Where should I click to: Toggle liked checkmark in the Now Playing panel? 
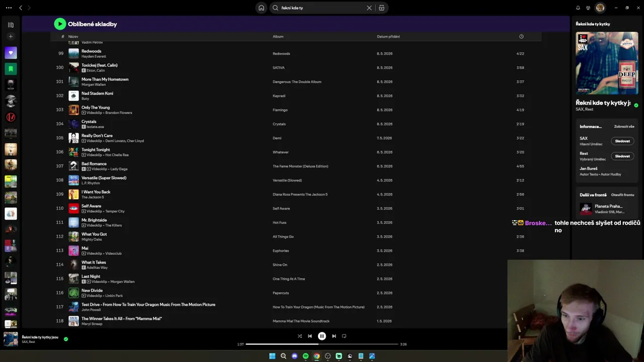coord(636,105)
